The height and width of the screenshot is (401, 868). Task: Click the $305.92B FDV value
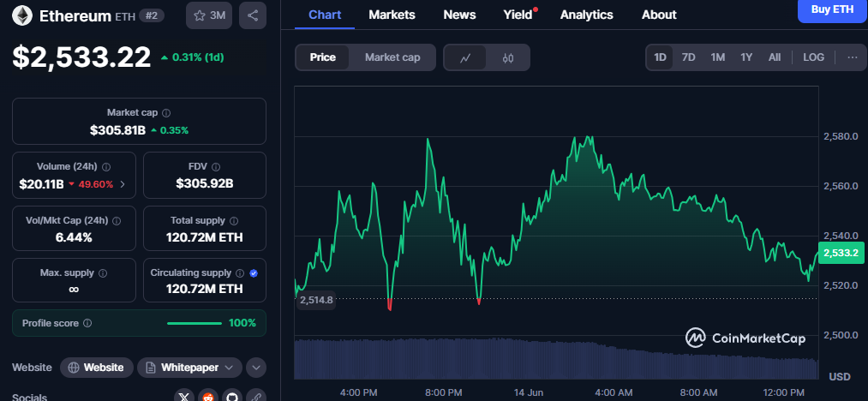(205, 183)
